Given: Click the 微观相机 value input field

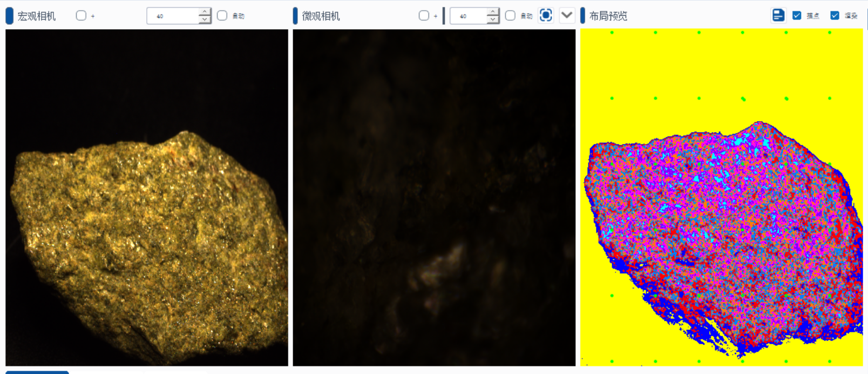Looking at the screenshot, I should coord(469,16).
